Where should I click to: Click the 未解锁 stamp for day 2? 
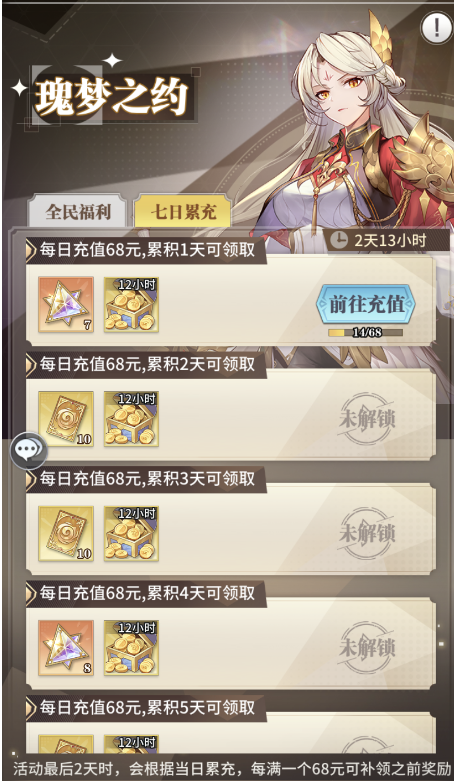(x=367, y=419)
